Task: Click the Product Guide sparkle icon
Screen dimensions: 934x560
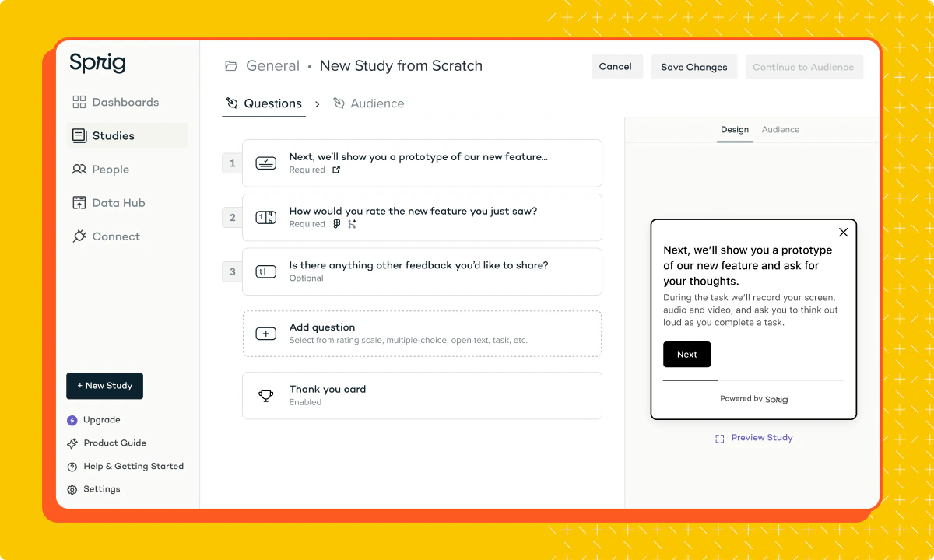Action: coord(72,443)
